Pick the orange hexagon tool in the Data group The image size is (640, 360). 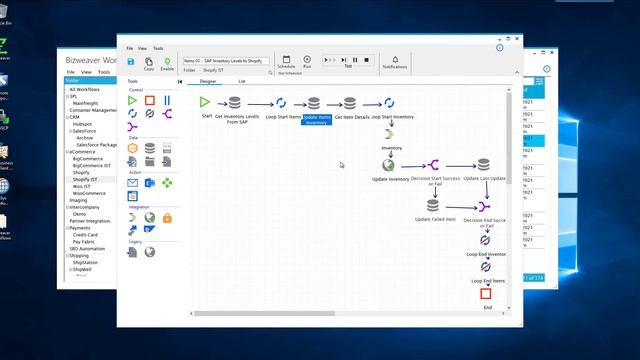tap(132, 148)
